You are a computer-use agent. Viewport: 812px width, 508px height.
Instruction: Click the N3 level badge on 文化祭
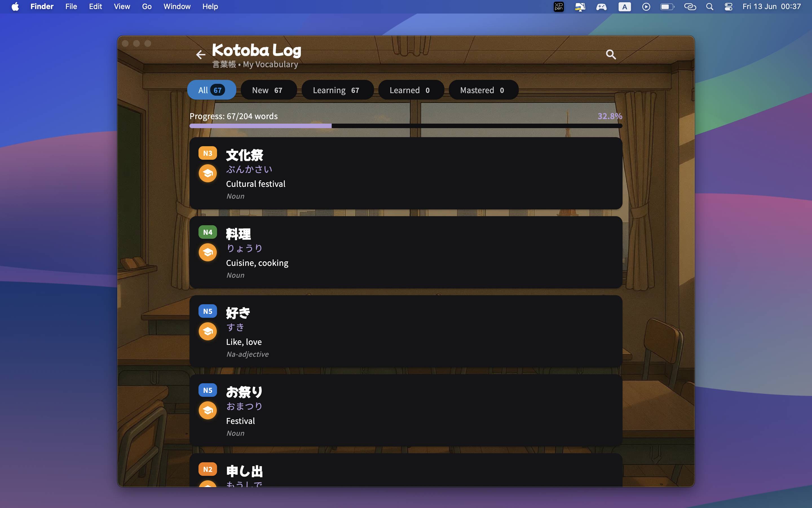[x=208, y=153]
